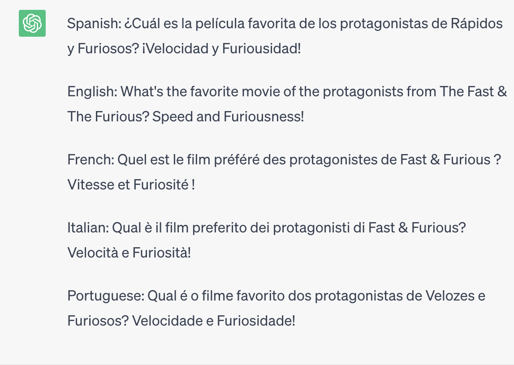Click 'Velocidade e Furiosidade!' punchline

[x=214, y=321]
